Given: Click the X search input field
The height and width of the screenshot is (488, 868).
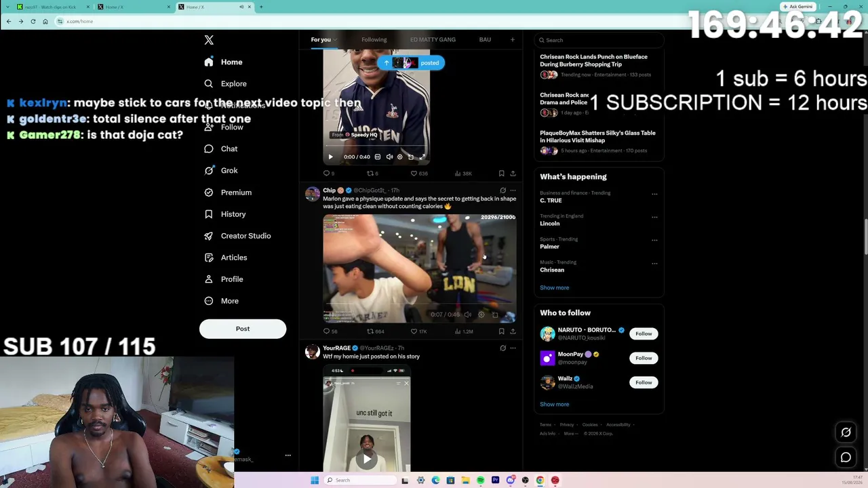Looking at the screenshot, I should 599,40.
